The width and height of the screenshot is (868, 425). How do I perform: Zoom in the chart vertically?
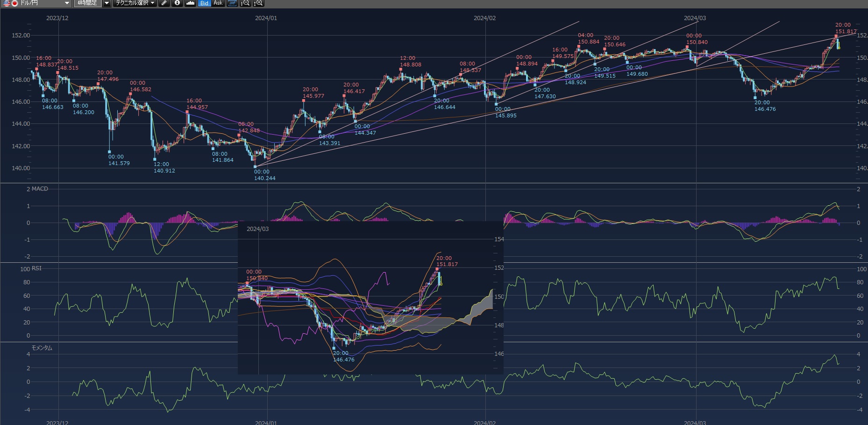[x=258, y=3]
